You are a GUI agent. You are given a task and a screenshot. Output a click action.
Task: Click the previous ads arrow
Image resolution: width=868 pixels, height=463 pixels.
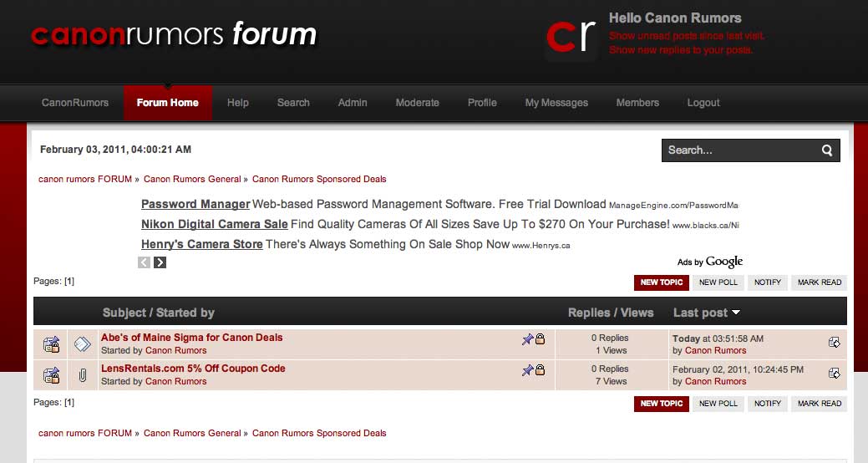point(144,262)
